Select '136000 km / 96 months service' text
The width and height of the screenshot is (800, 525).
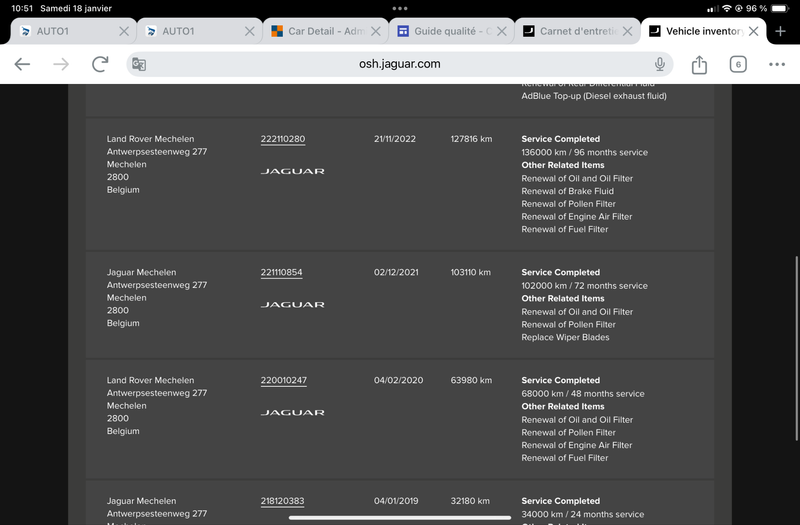584,152
